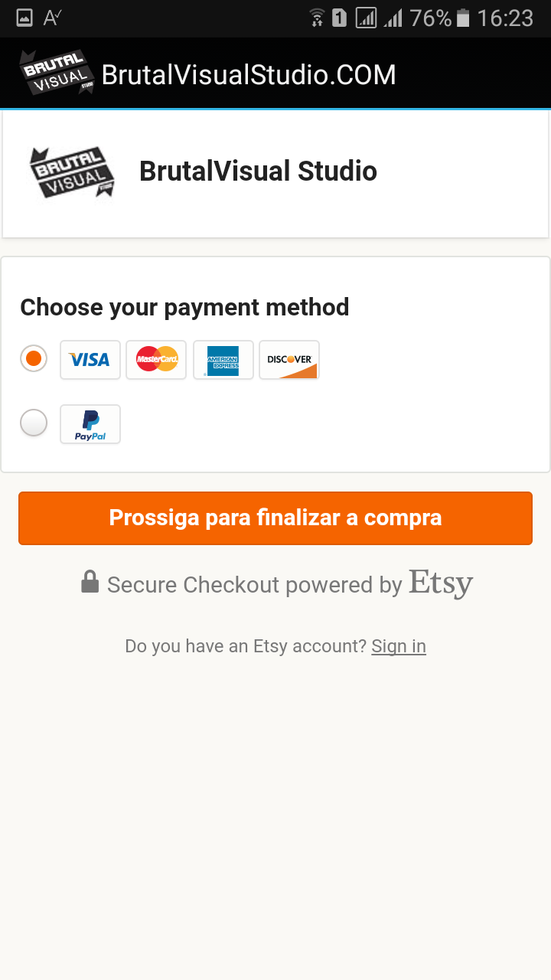Select the credit card radio button
551x980 pixels.
[x=34, y=358]
